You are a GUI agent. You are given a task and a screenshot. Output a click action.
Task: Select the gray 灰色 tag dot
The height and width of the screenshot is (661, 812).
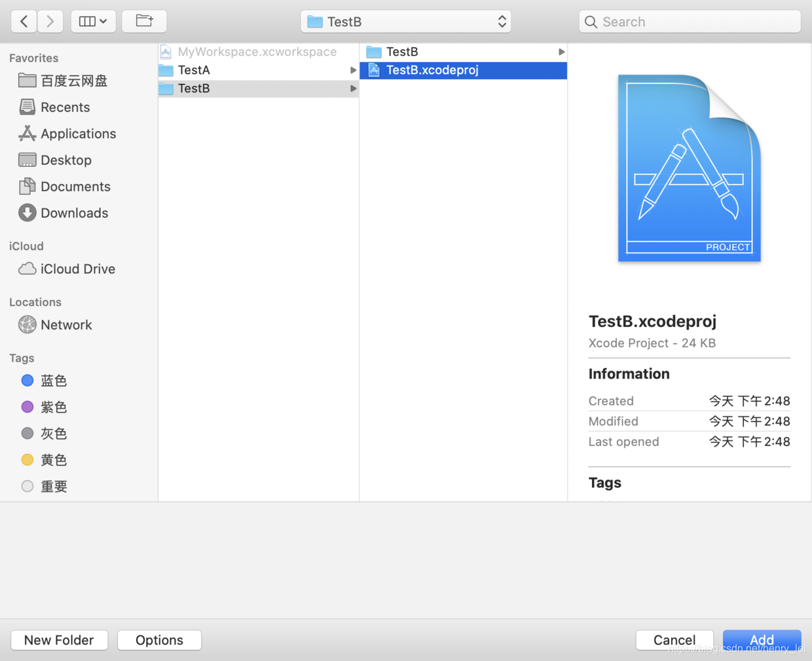coord(28,433)
